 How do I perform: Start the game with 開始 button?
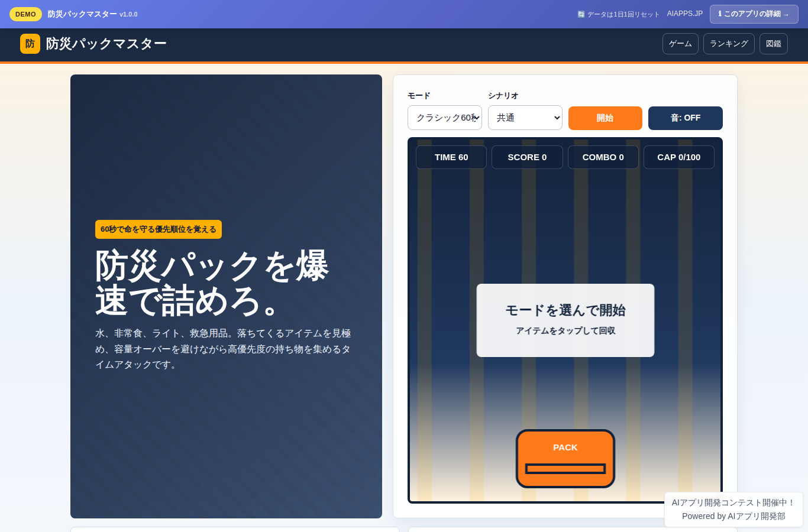tap(605, 118)
